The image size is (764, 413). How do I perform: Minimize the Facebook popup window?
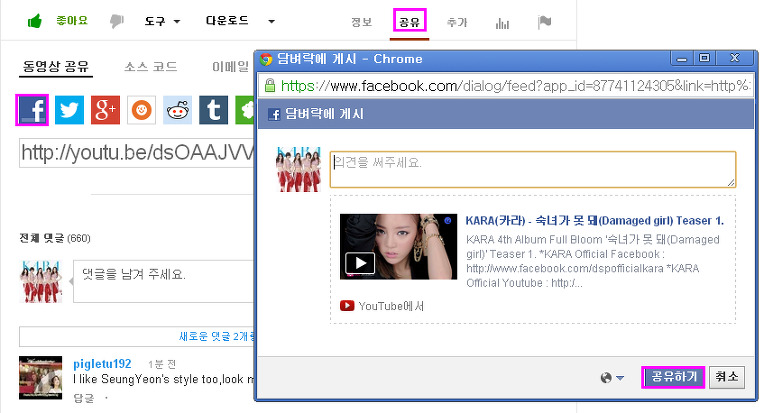pos(682,58)
